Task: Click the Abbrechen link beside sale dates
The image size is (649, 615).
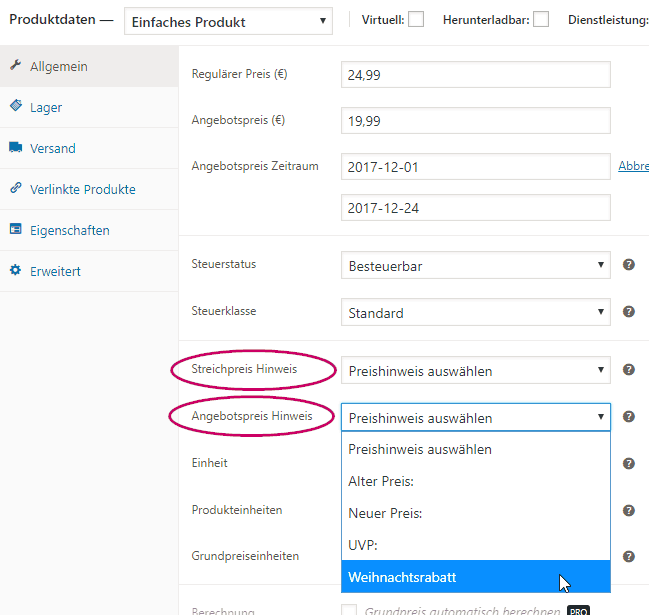Action: [x=633, y=166]
